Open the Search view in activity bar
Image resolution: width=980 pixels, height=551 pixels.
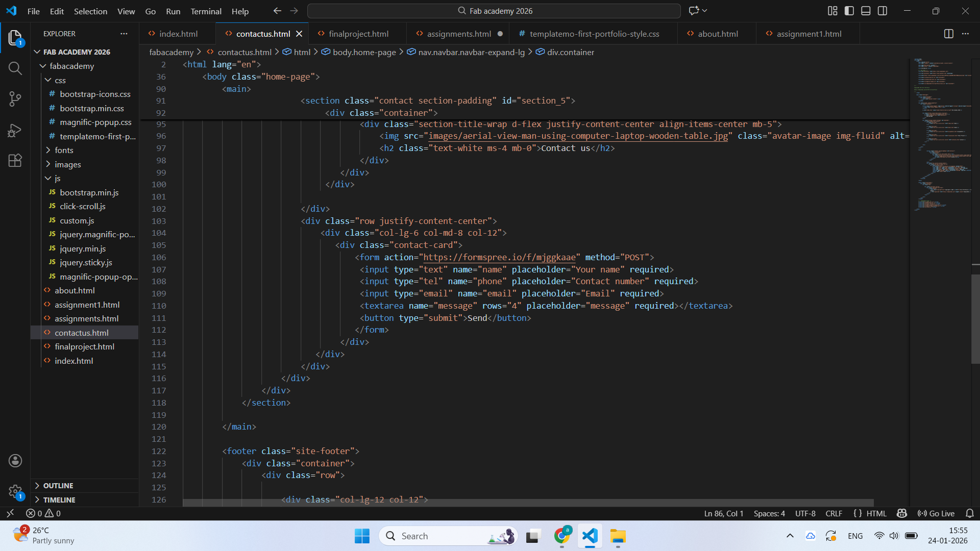[15, 68]
